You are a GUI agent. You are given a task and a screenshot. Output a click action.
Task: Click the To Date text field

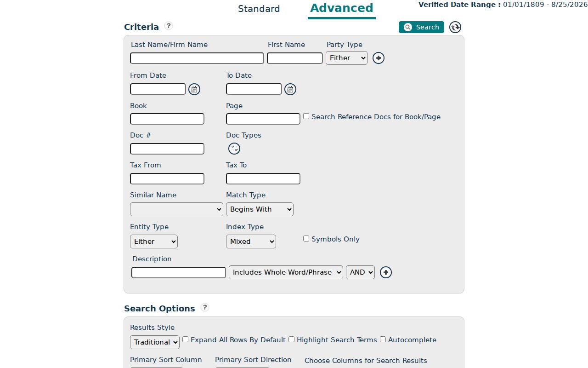point(254,89)
